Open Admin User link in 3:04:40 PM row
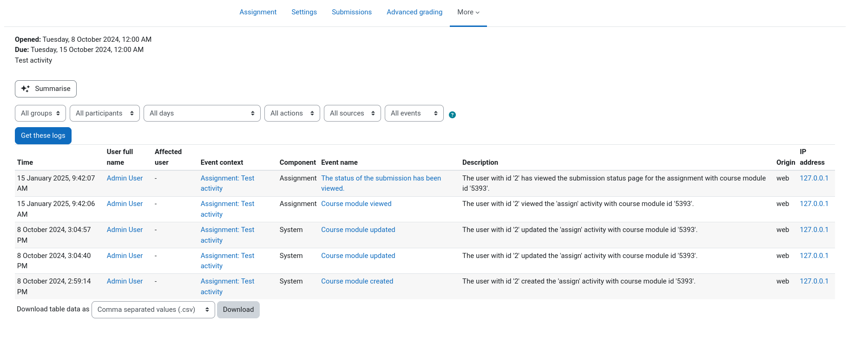Screen dimensions: 868x342 coord(125,256)
